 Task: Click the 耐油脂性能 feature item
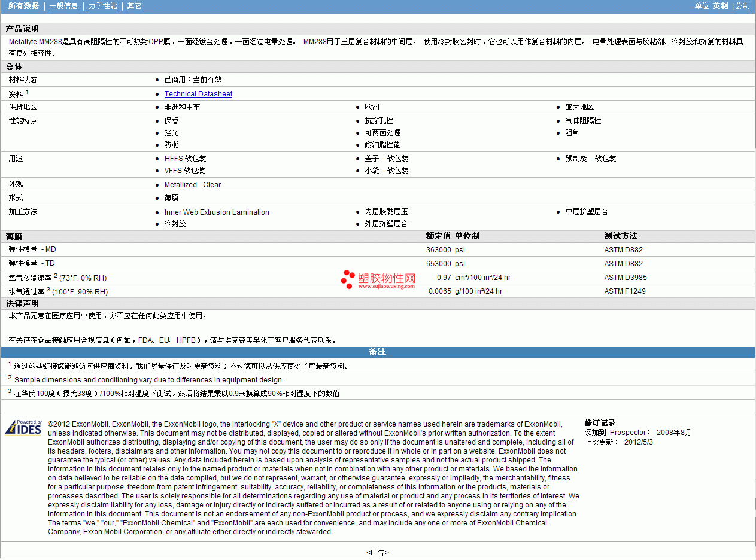point(383,145)
